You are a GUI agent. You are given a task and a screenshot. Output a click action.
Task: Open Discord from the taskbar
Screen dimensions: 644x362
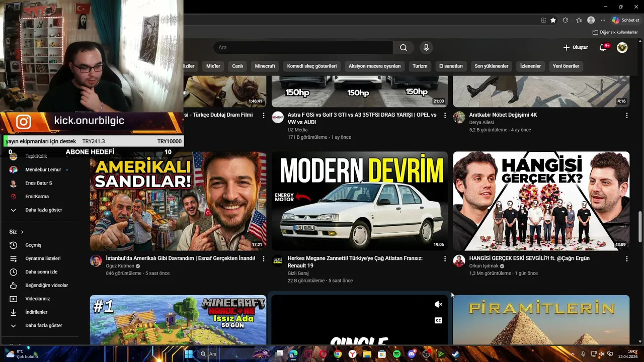point(412,354)
